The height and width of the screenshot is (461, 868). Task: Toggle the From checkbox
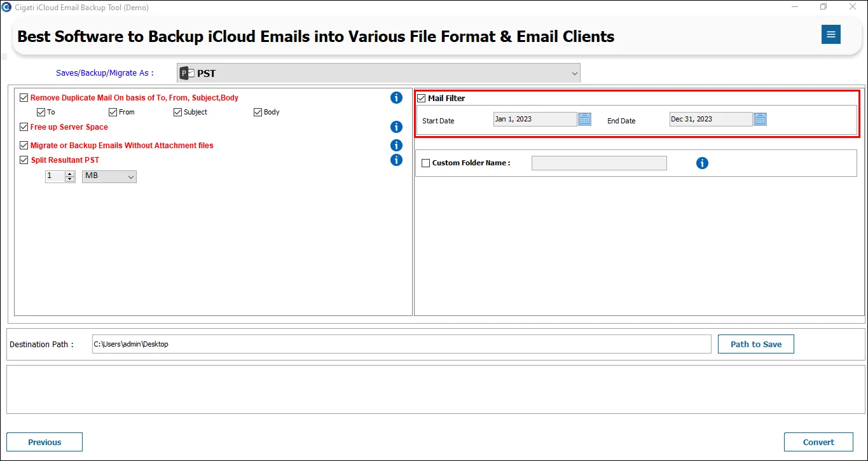113,112
